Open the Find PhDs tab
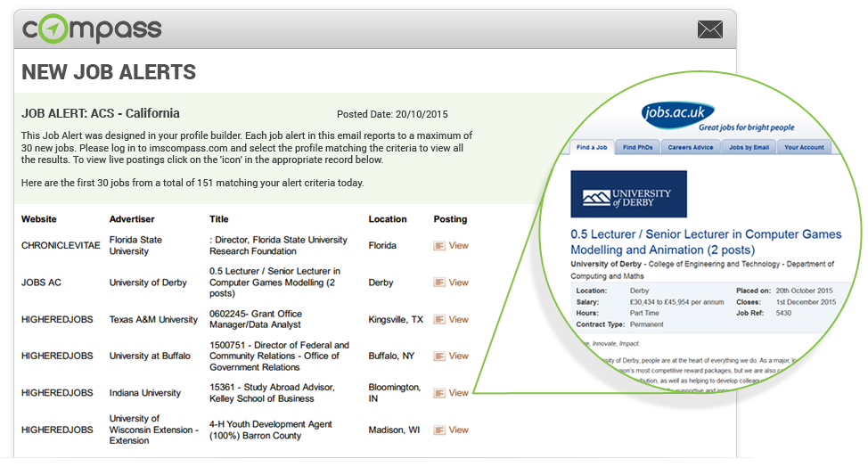 coord(636,147)
